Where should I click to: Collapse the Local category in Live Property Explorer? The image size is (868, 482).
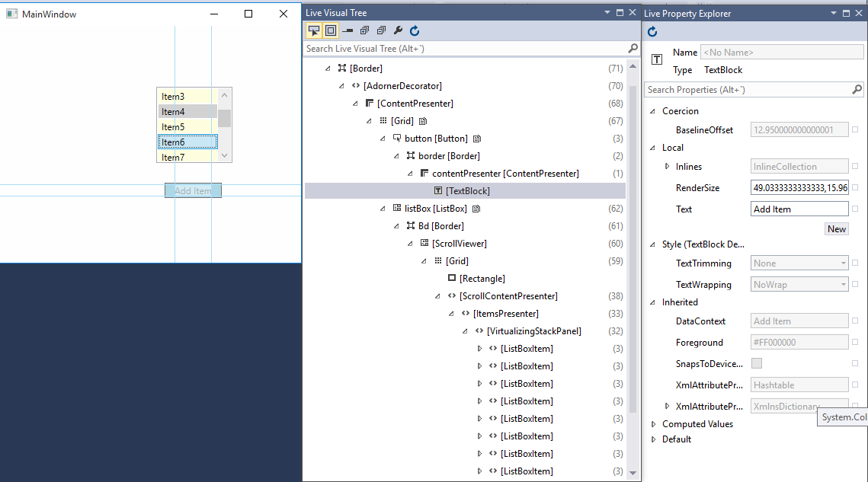651,147
